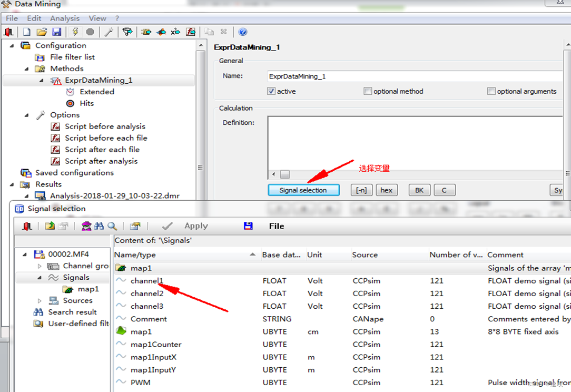Click the delete X icon in the toolbar
Screen dimensions: 571x392
click(x=223, y=32)
